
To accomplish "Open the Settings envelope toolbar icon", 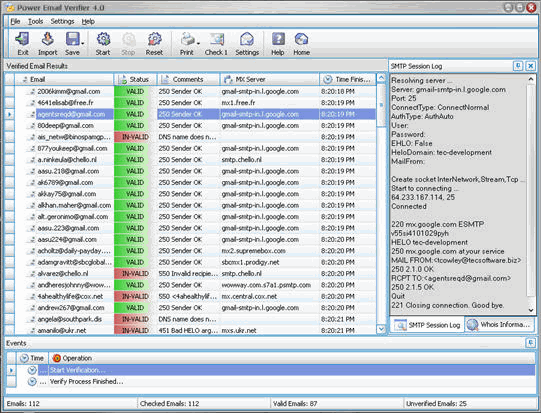I will point(247,43).
